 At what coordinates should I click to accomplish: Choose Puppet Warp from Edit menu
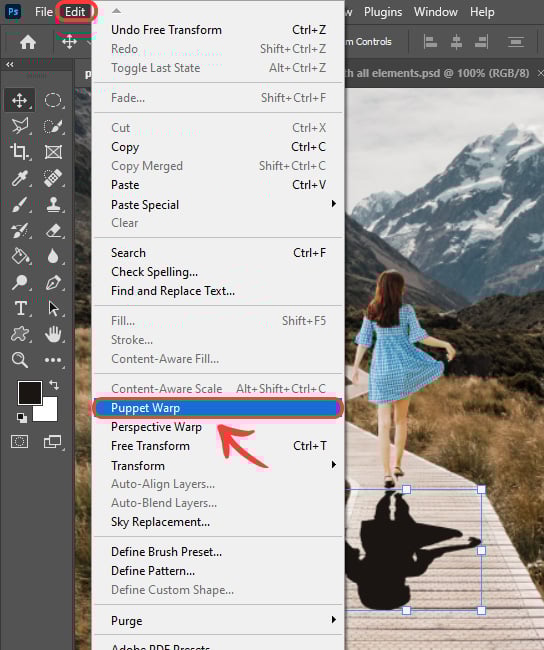(218, 408)
